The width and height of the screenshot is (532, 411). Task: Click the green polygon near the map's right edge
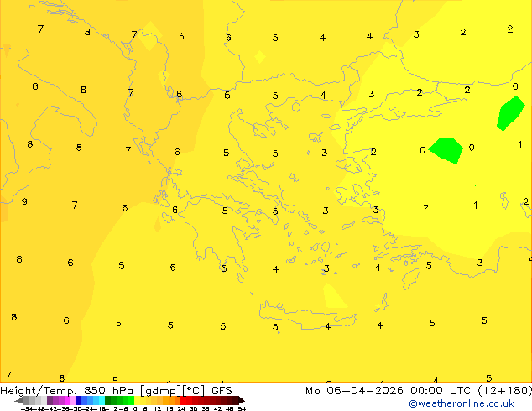click(x=510, y=113)
